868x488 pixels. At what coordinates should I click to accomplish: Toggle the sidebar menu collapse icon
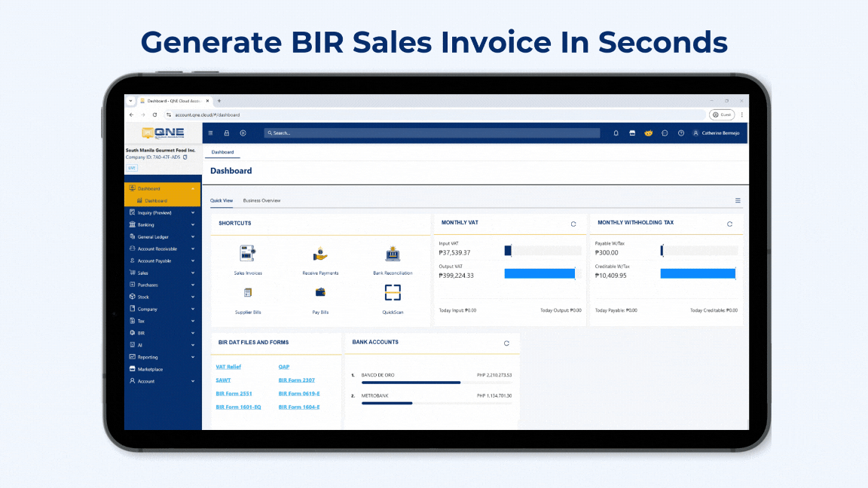(x=211, y=133)
